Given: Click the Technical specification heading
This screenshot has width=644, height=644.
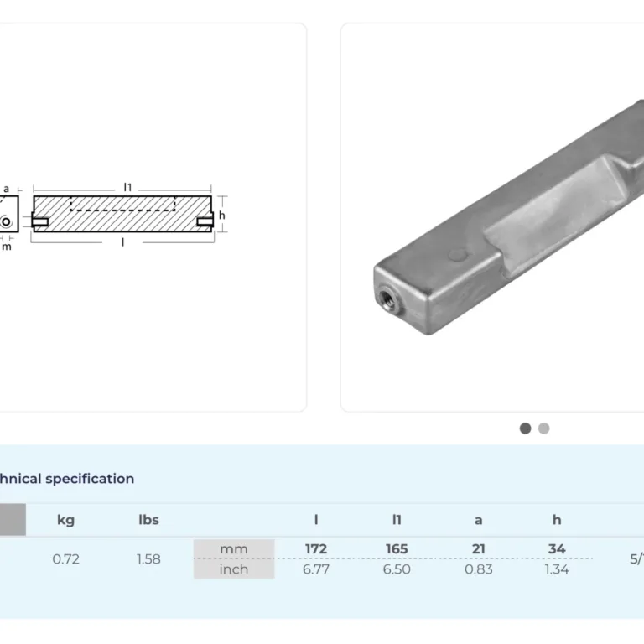Looking at the screenshot, I should [x=65, y=479].
